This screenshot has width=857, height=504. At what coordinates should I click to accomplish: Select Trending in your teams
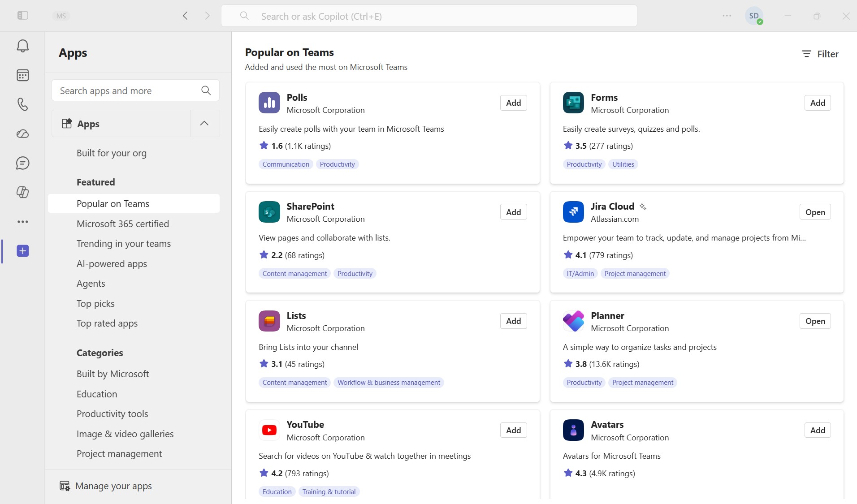point(124,244)
